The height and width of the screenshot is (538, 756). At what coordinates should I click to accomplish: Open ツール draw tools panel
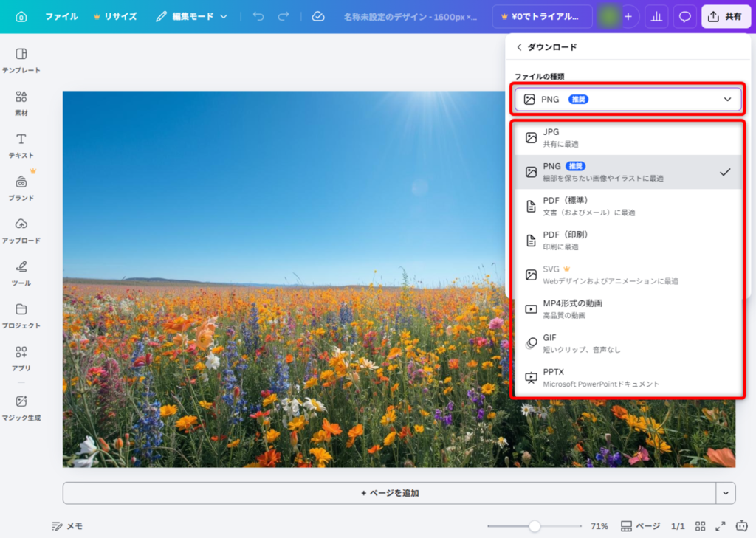(21, 273)
